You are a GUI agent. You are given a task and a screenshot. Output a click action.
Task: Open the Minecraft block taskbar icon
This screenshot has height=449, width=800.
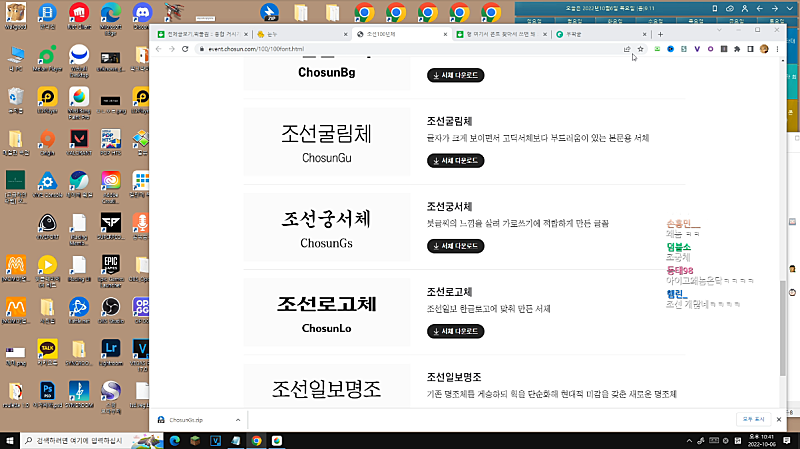[x=195, y=440]
